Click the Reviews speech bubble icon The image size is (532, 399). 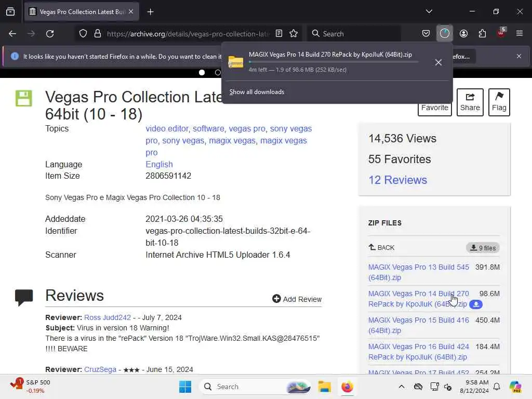pyautogui.click(x=24, y=297)
